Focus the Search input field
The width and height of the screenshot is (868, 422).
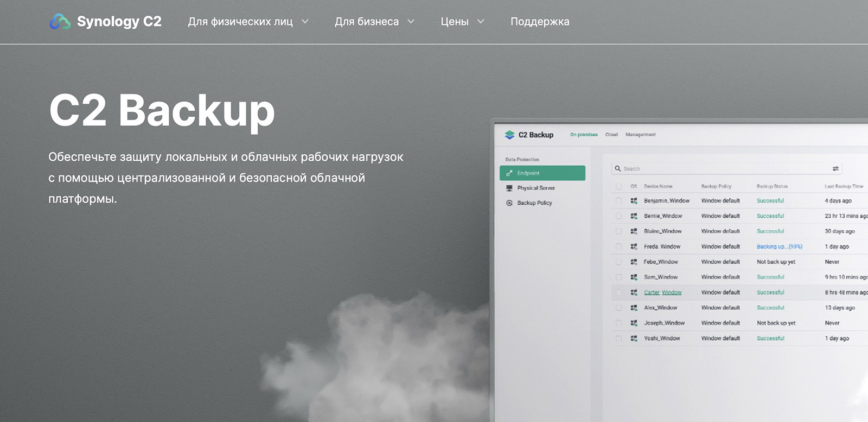(x=726, y=169)
